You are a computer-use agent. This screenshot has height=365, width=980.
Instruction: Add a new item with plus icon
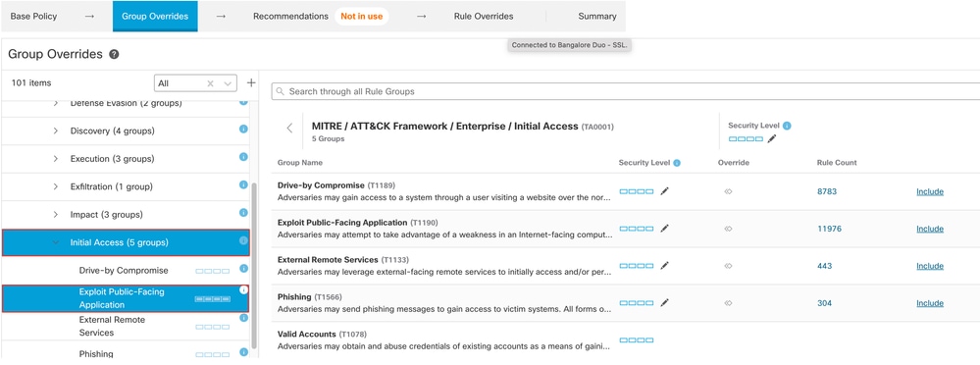coord(251,82)
